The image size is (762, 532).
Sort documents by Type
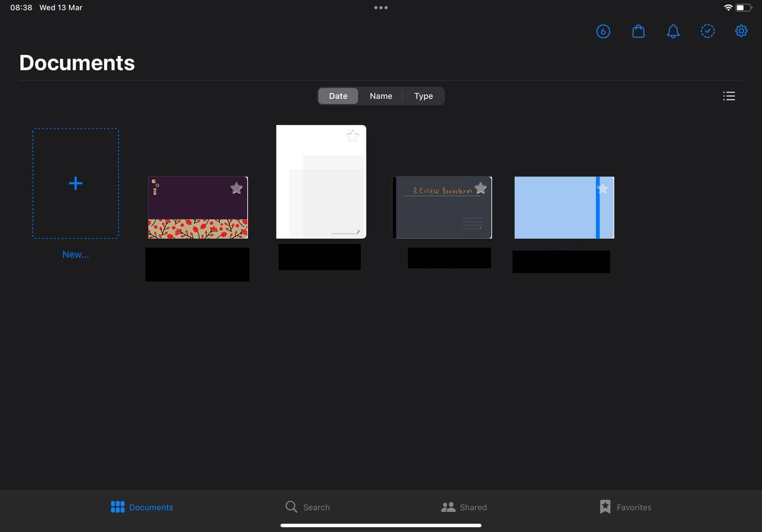pos(423,96)
